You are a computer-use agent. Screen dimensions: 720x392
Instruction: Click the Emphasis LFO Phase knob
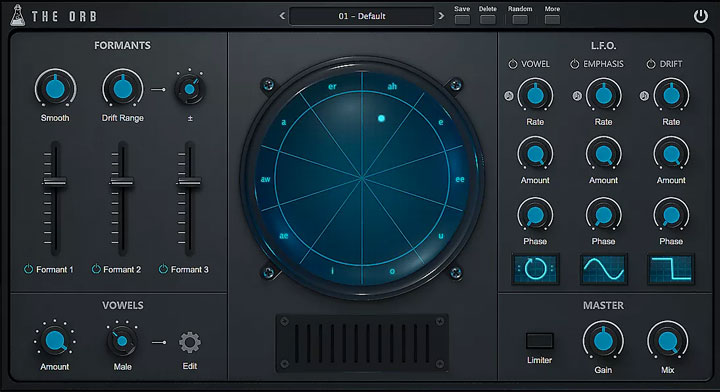pyautogui.click(x=603, y=215)
